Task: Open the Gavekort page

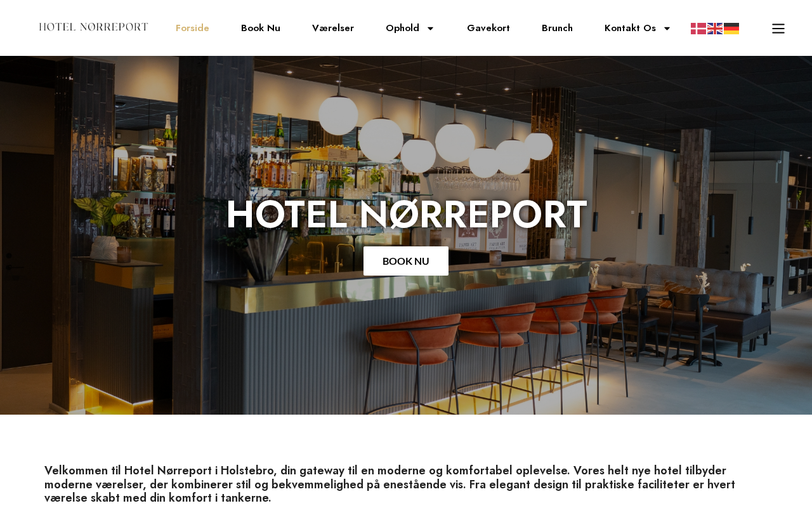Action: pyautogui.click(x=488, y=28)
